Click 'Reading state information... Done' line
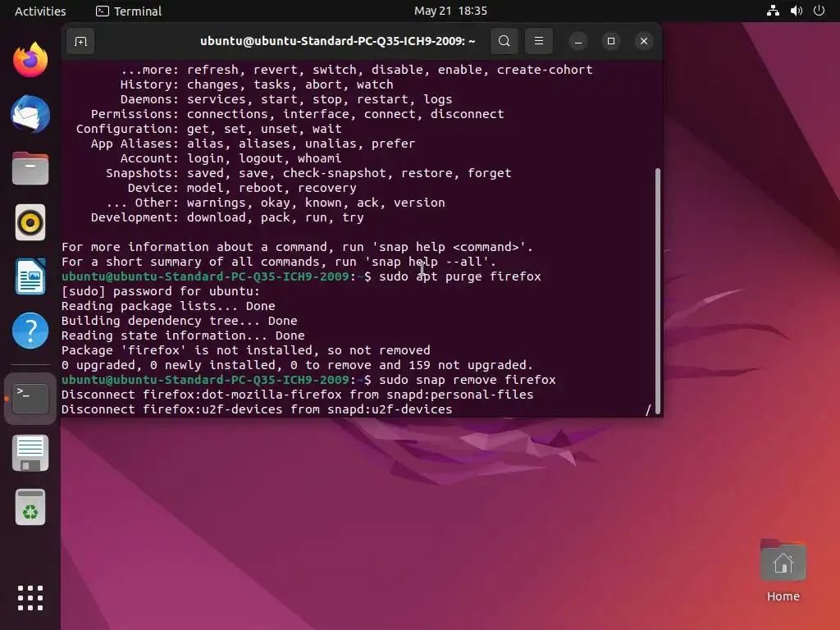 click(x=183, y=336)
